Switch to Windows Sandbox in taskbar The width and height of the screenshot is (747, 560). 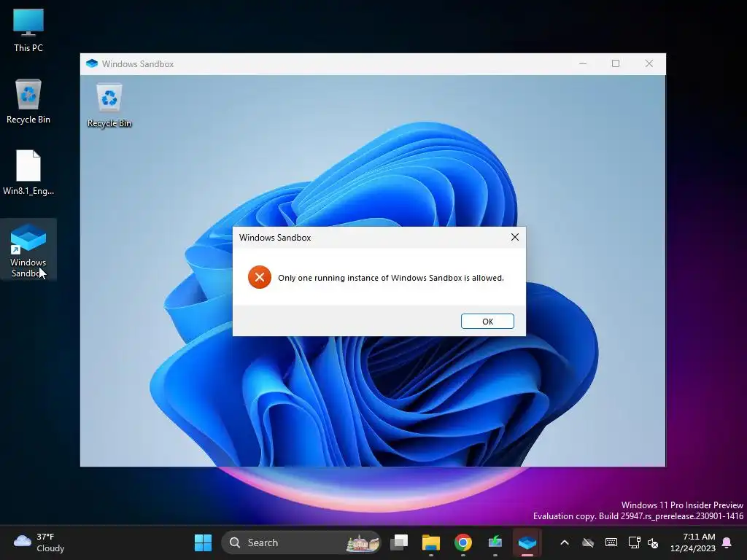point(527,542)
